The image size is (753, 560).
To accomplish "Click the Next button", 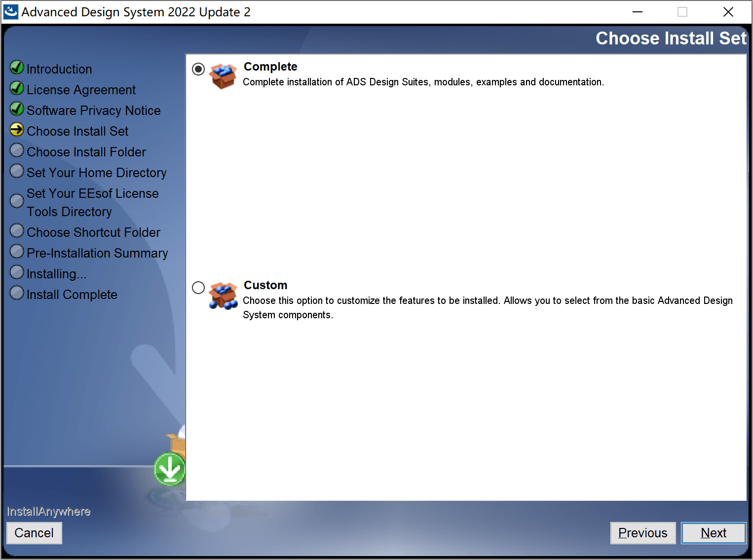I will tap(714, 533).
